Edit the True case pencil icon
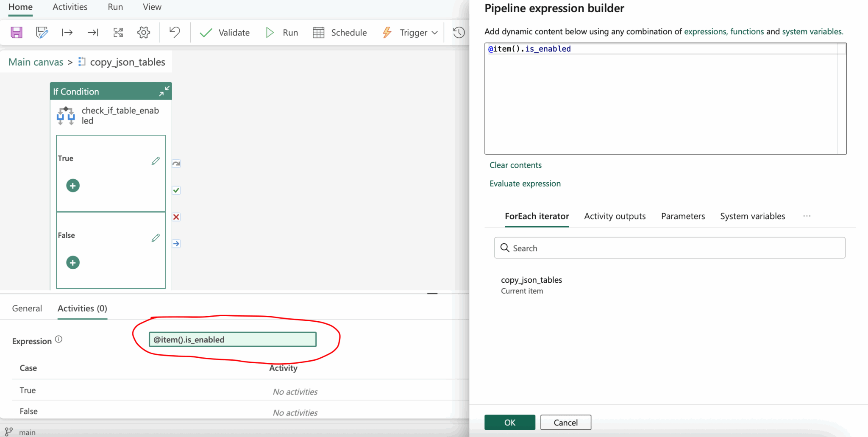The image size is (868, 437). 156,161
